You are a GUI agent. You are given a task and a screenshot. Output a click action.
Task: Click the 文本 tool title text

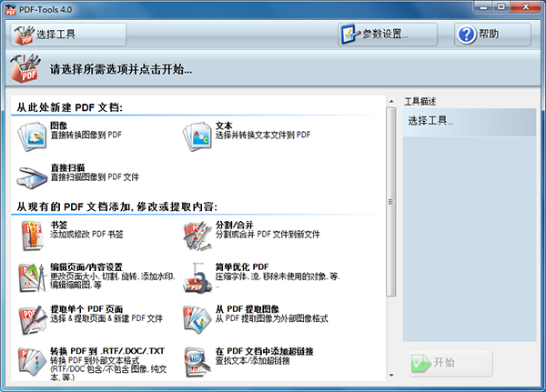click(x=224, y=126)
